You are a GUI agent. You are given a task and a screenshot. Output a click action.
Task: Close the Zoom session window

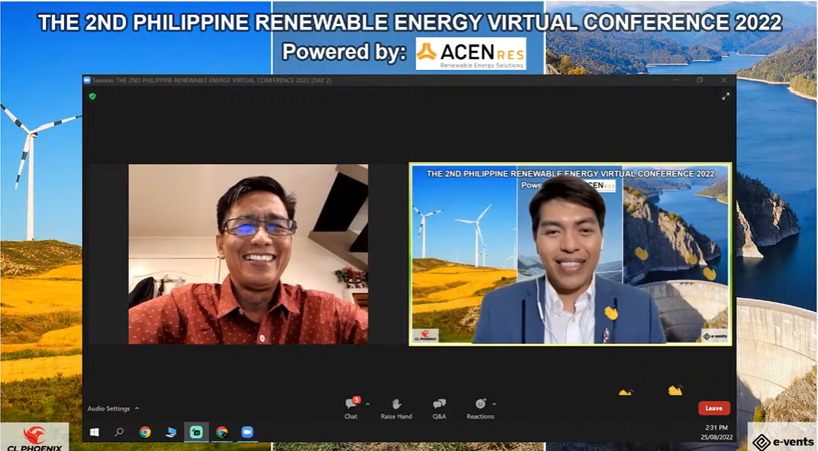coord(724,80)
